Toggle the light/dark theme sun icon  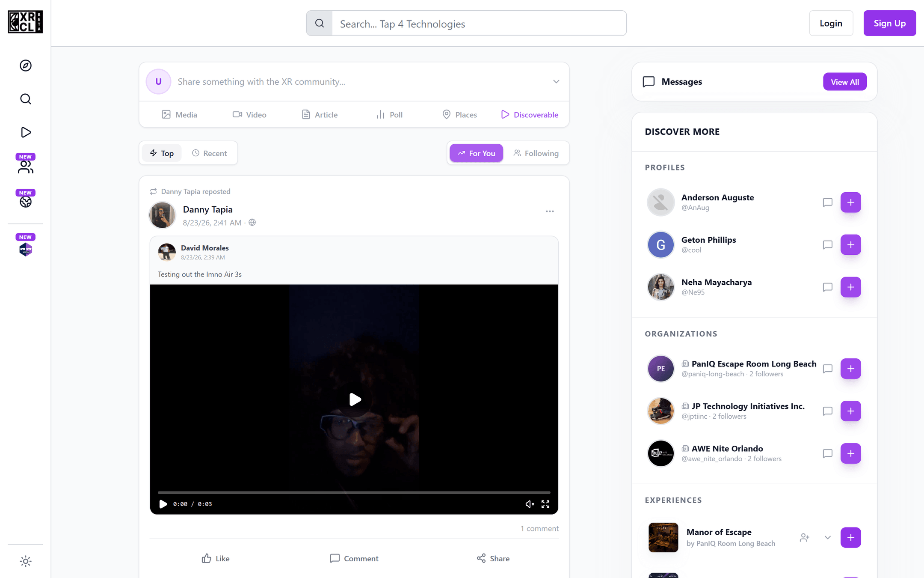coord(26,561)
